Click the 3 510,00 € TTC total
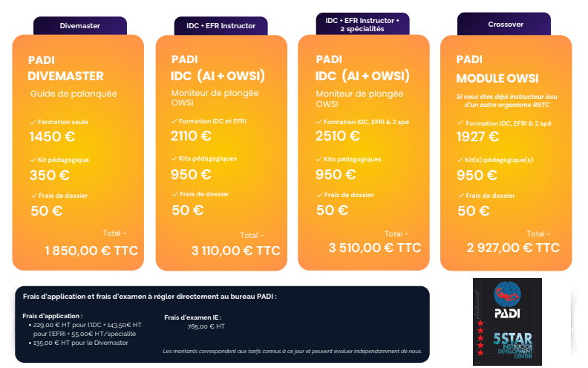588x368 pixels. [375, 248]
